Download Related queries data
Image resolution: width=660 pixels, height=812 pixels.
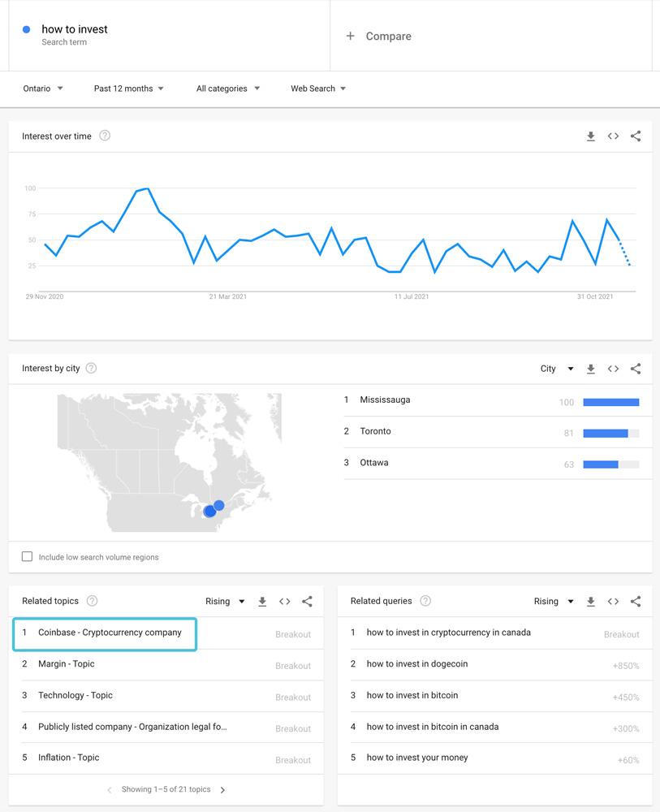coord(591,602)
